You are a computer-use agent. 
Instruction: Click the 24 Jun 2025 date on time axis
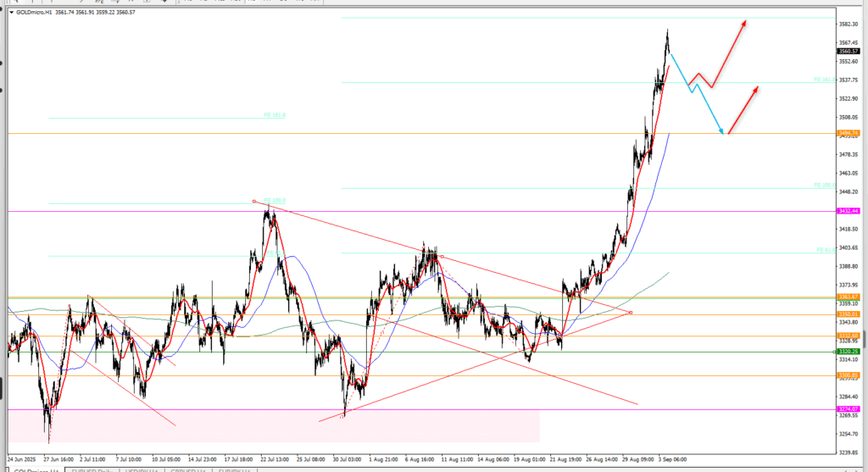click(x=21, y=459)
